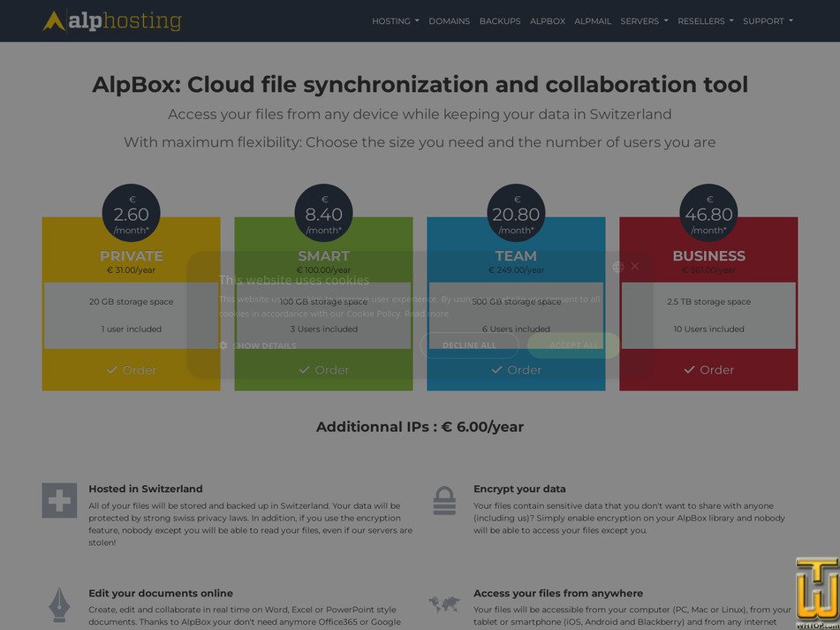Click the 'Edit your documents online' heading

tap(161, 593)
